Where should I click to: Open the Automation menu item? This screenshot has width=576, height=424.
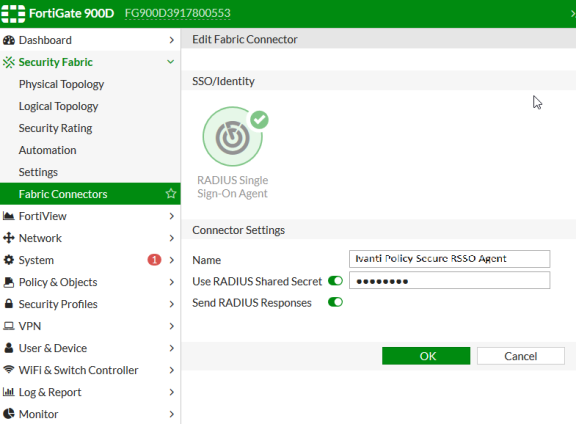coord(48,150)
